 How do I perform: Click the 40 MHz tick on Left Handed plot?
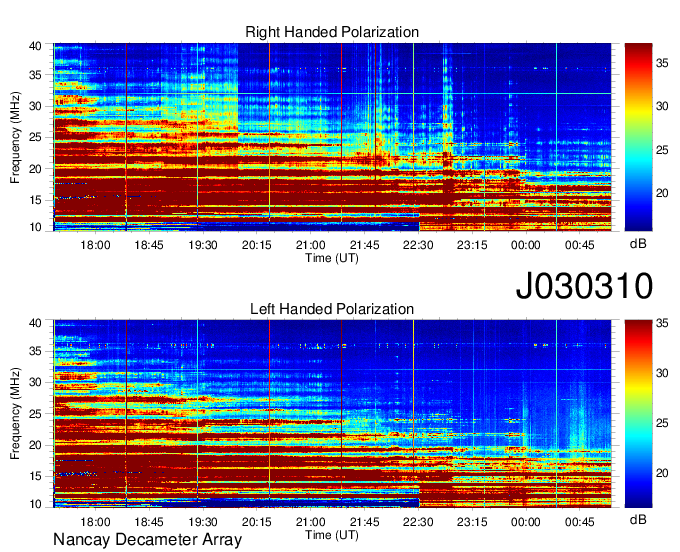pos(35,323)
